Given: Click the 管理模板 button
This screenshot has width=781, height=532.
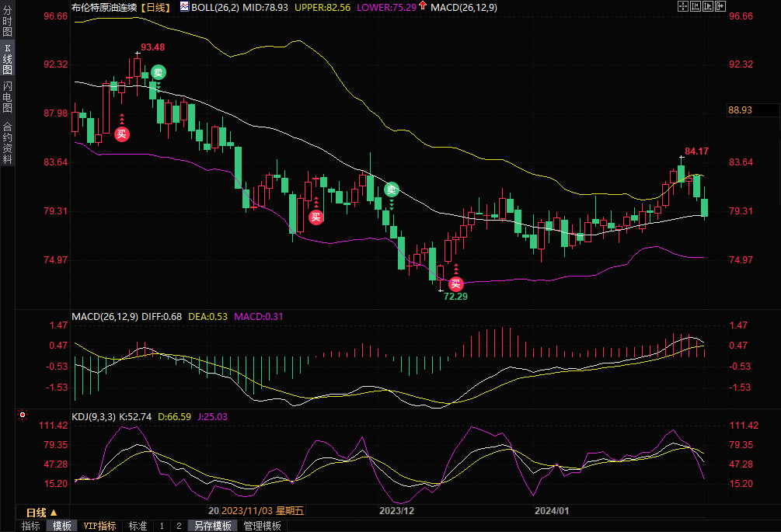Looking at the screenshot, I should coord(262,526).
